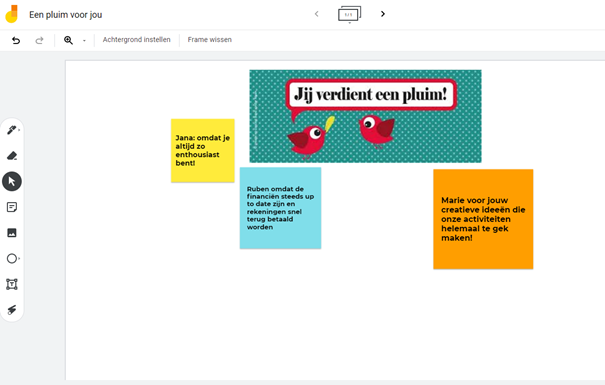Choose the Circle shape tool
This screenshot has width=605, height=385.
coord(12,258)
